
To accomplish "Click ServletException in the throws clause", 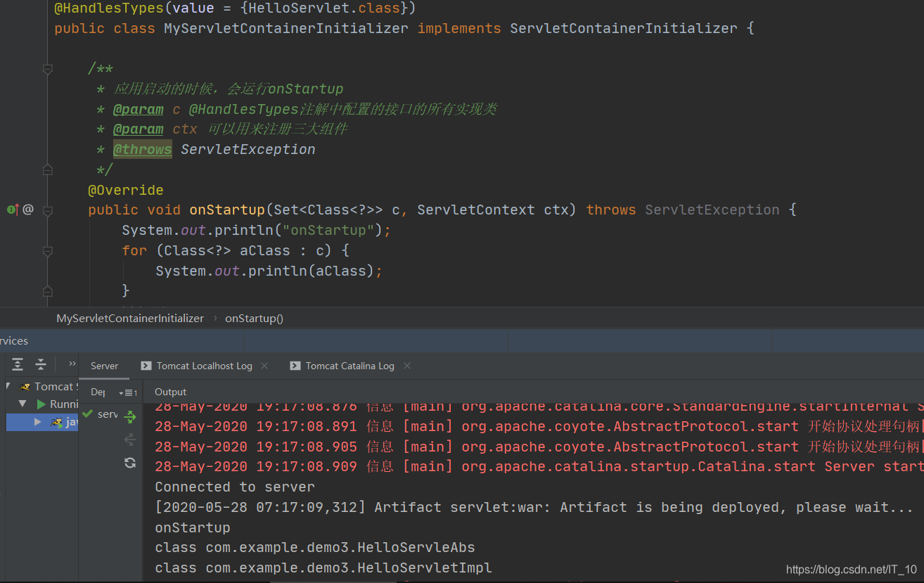I will (x=712, y=210).
